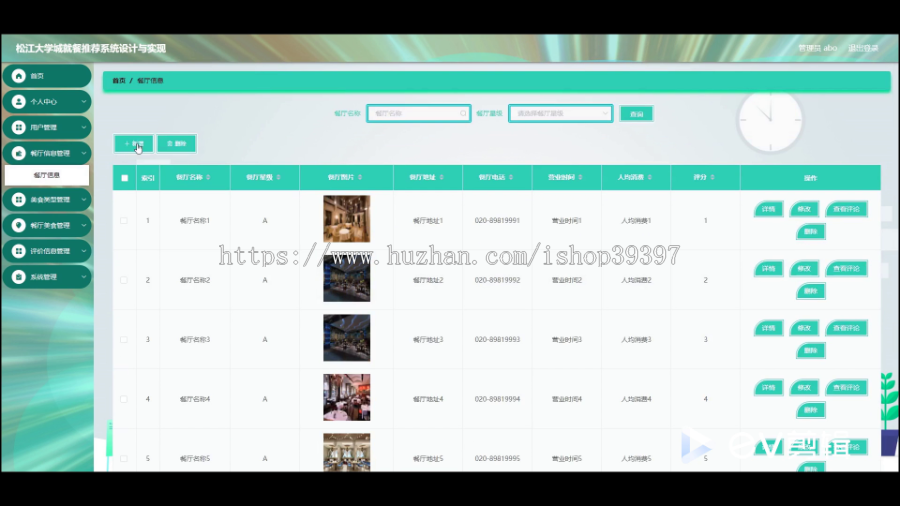This screenshot has height=506, width=900.
Task: Click 退出登录 logout link
Action: pos(863,48)
